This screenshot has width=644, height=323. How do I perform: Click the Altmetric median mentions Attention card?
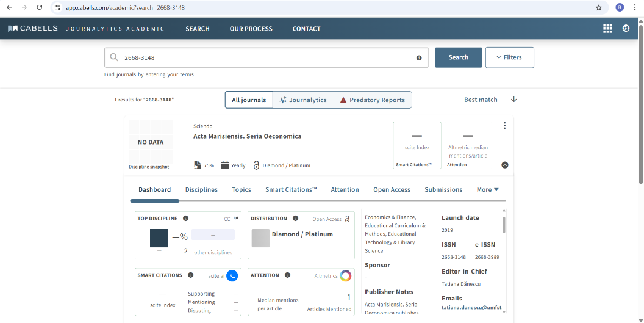pyautogui.click(x=468, y=145)
